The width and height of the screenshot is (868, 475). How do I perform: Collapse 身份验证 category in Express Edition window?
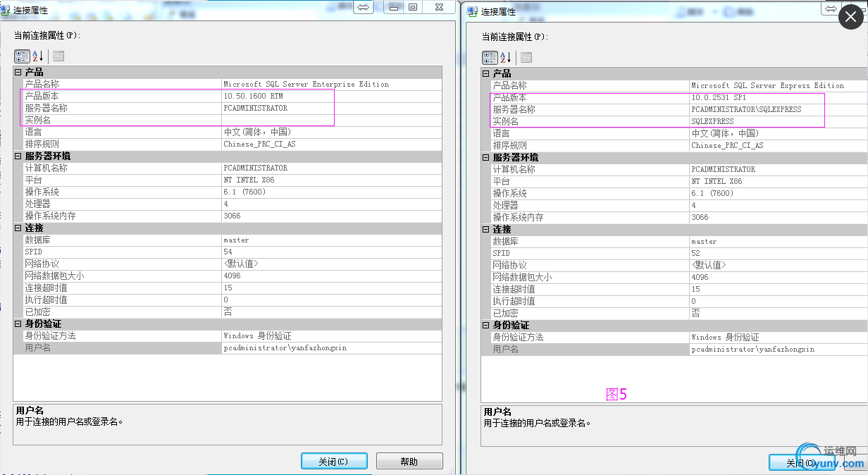[x=486, y=325]
